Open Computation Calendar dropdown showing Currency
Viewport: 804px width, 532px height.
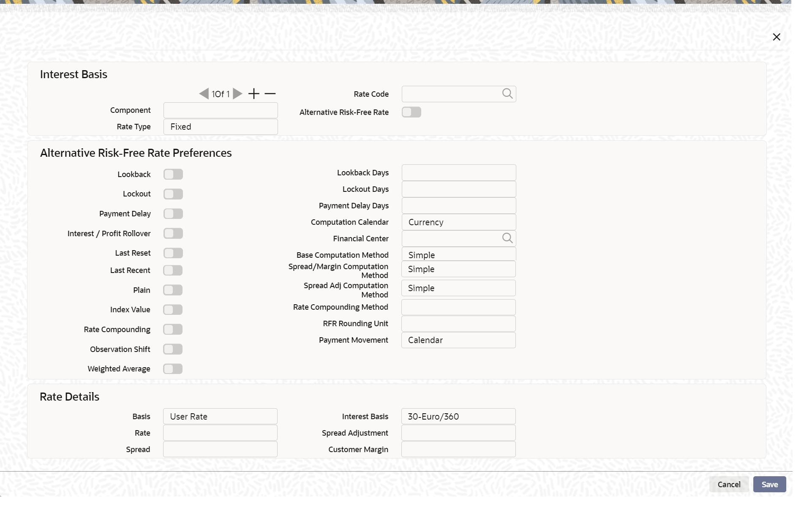[x=459, y=222]
